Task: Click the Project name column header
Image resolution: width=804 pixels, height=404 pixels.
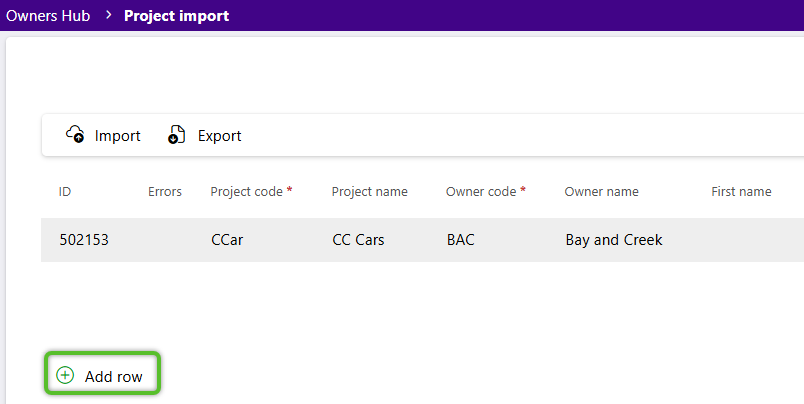Action: point(370,192)
